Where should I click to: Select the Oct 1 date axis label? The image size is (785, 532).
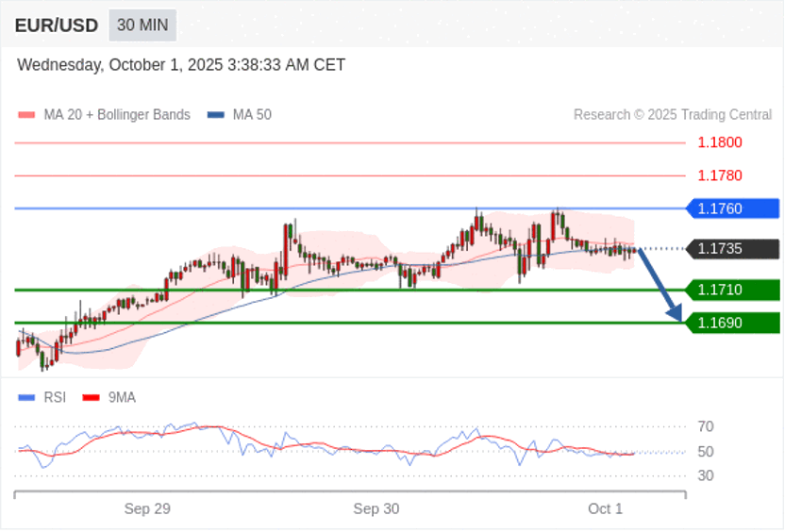pyautogui.click(x=605, y=509)
